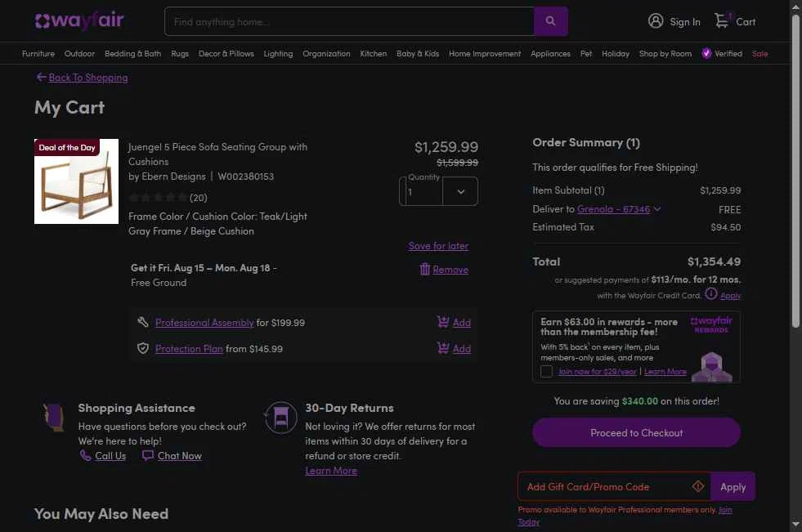This screenshot has height=532, width=802.
Task: Open the Furniture menu
Action: (x=38, y=53)
